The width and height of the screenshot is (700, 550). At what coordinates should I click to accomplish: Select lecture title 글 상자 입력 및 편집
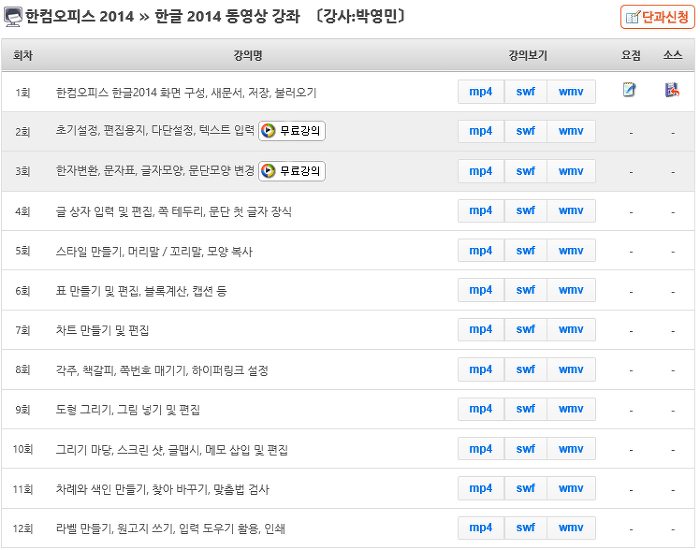pyautogui.click(x=174, y=211)
